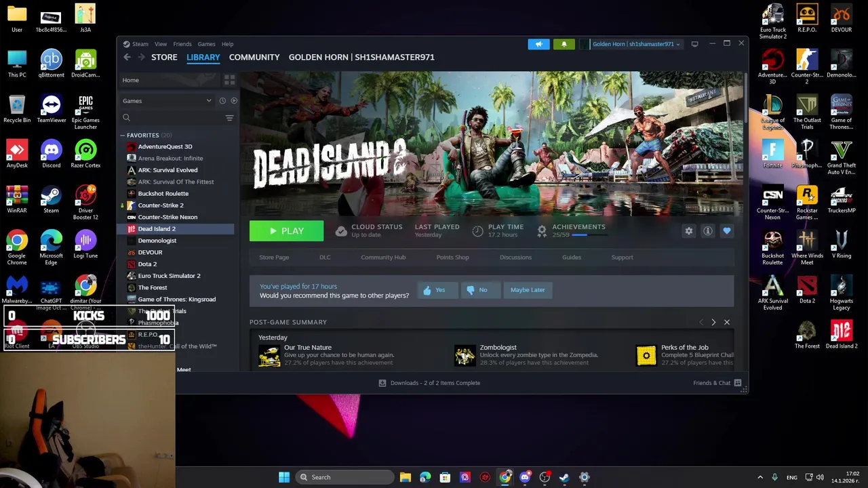This screenshot has height=488, width=868.
Task: Open Downloads status at window bottom
Action: (429, 383)
